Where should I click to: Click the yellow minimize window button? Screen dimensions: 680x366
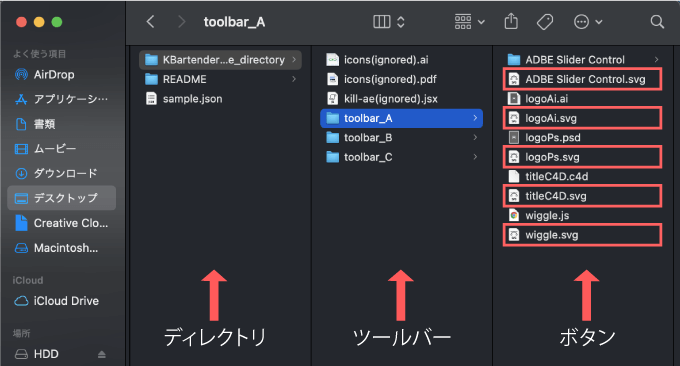pyautogui.click(x=39, y=22)
